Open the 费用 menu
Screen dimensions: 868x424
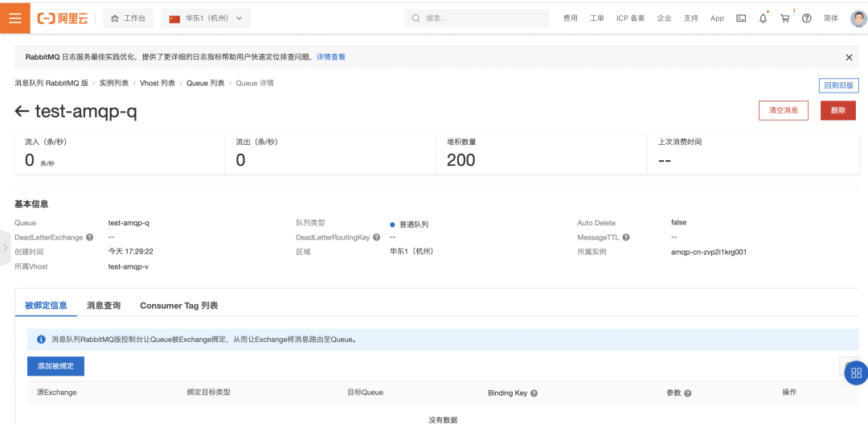pos(570,19)
